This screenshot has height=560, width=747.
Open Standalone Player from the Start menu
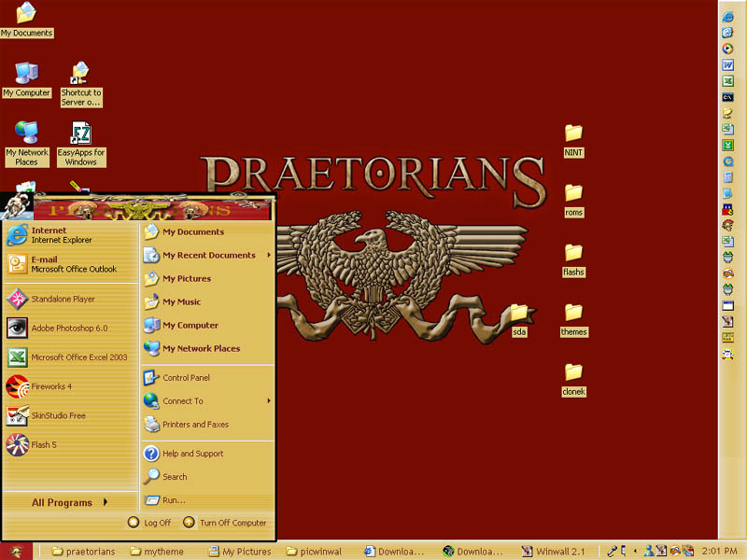click(x=71, y=299)
